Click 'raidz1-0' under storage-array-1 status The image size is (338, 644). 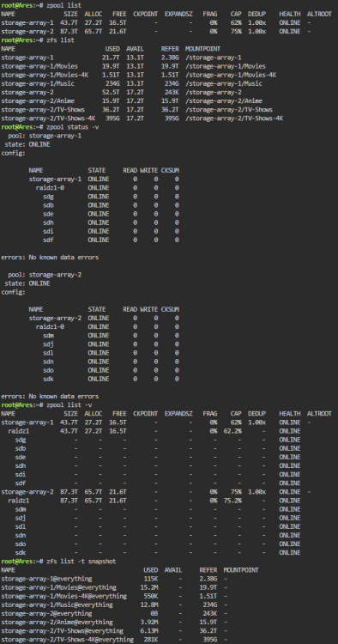[x=50, y=188]
